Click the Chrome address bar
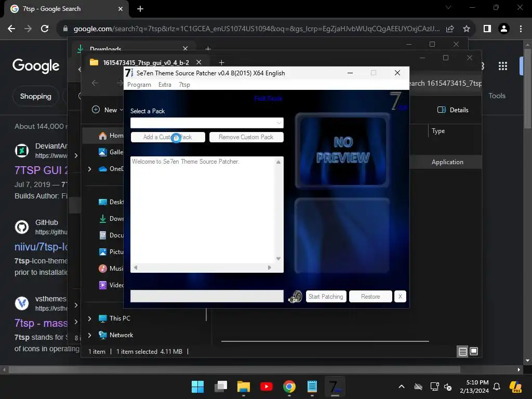532x399 pixels. pos(256,29)
